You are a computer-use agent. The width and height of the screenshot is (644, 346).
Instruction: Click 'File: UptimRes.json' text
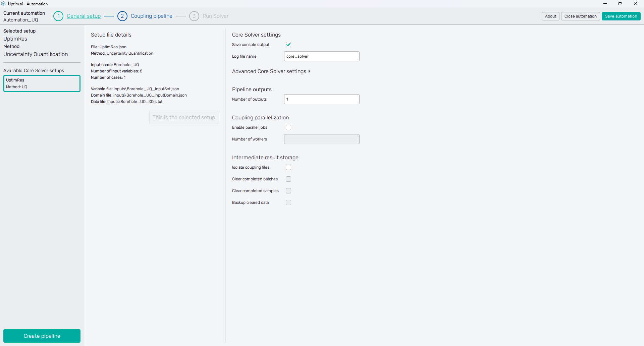[x=109, y=47]
